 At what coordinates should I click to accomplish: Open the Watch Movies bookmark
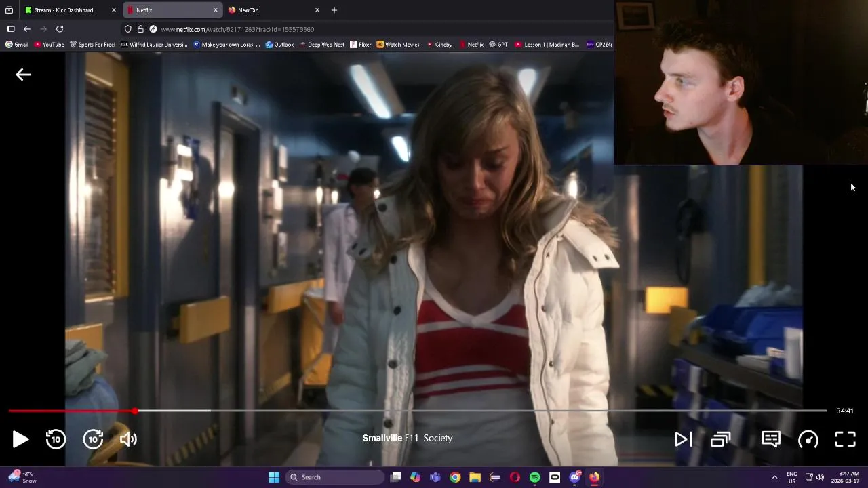(x=398, y=45)
